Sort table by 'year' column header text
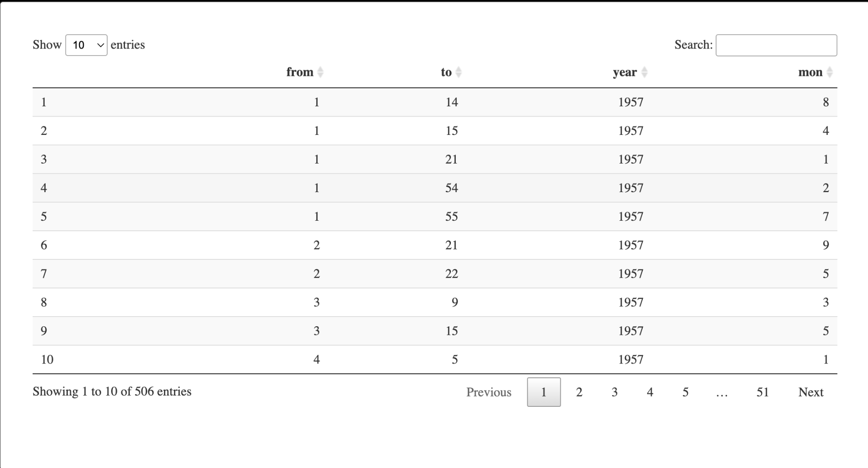This screenshot has height=468, width=868. [625, 72]
